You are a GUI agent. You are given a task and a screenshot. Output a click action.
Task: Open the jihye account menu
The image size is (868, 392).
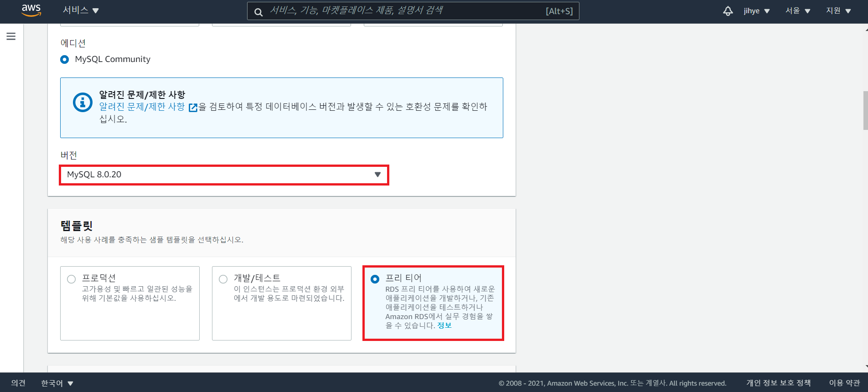[x=757, y=11]
